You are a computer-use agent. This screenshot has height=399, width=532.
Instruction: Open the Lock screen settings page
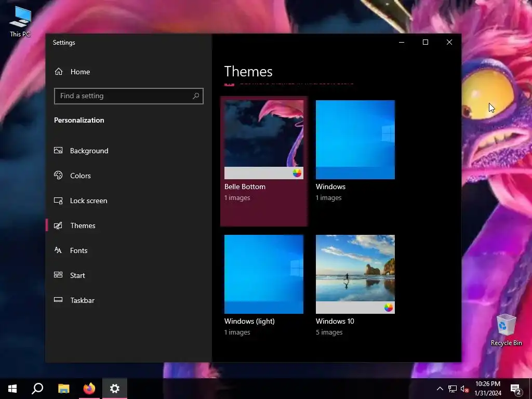[x=129, y=201]
